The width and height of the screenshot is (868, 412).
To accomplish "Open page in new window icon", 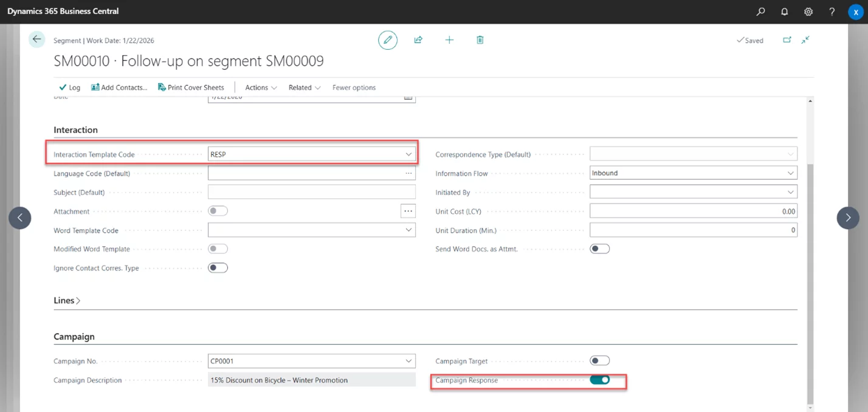I will coord(787,40).
